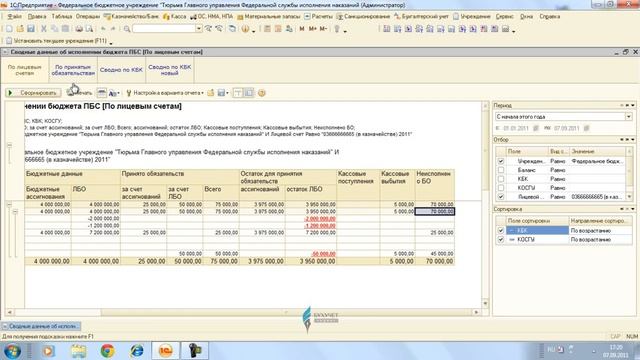The height and width of the screenshot is (360, 640).
Task: Switch to 'Сводно по КБК' tab
Action: coord(121,70)
